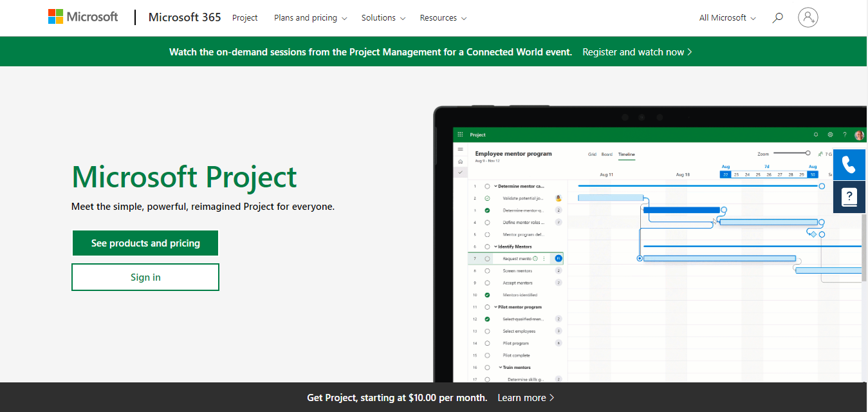
Task: Open the Microsoft 365 link
Action: coord(185,17)
